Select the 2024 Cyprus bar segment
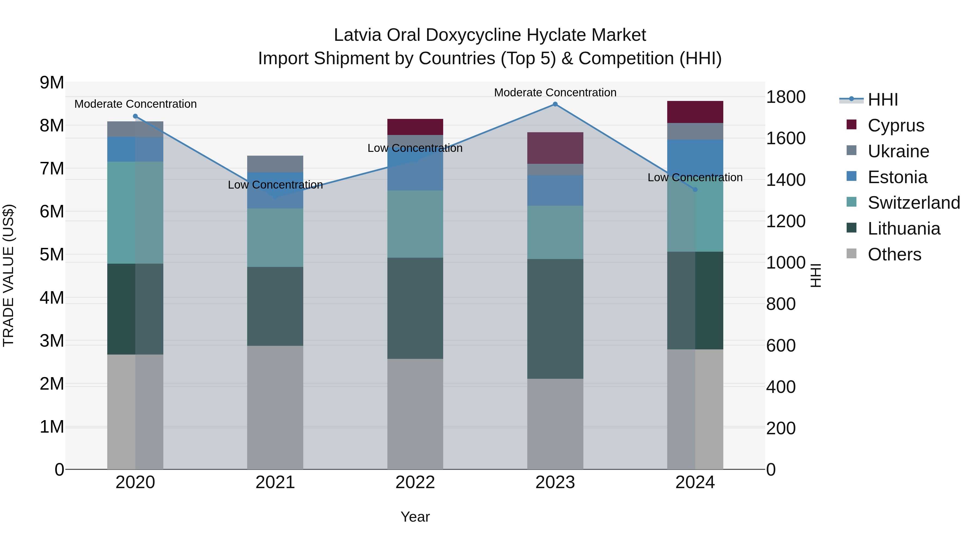 pos(695,112)
